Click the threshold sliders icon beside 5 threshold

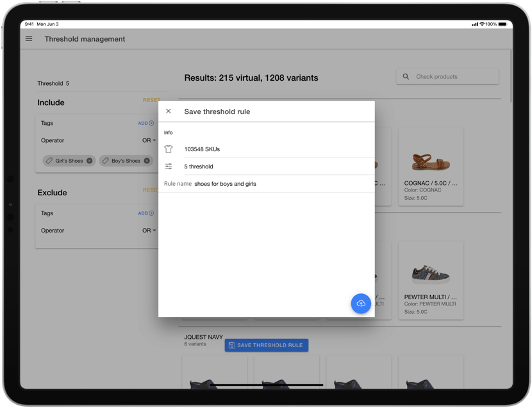[168, 166]
